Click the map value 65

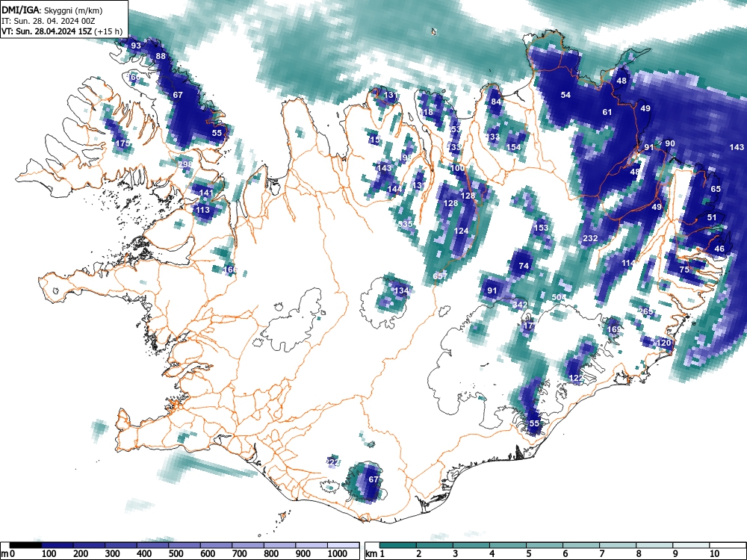point(716,189)
